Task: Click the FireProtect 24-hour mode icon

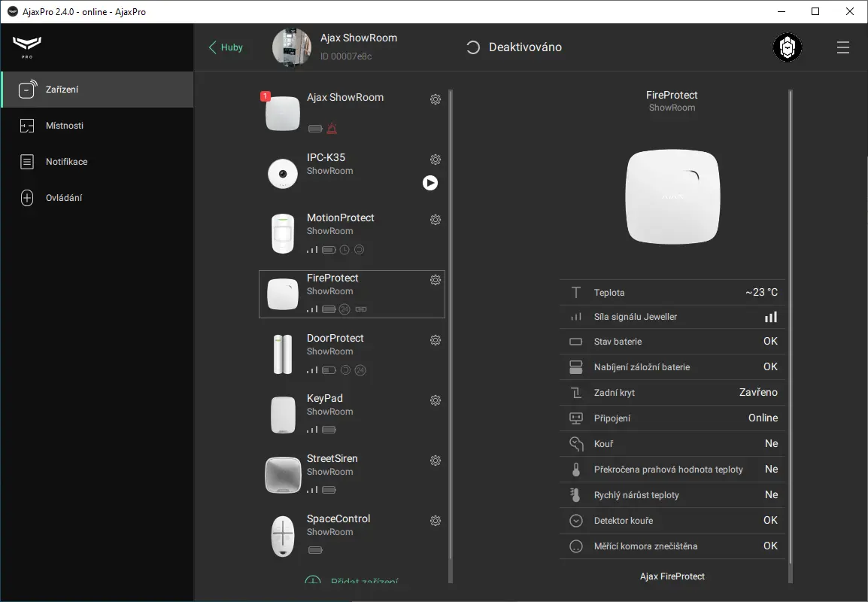Action: pos(344,309)
